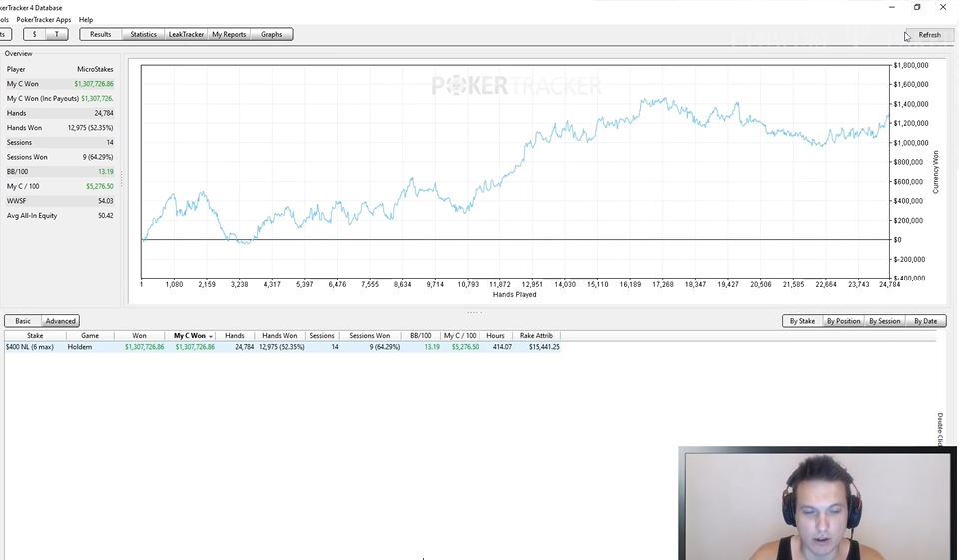Click the Sessions Won overview row
This screenshot has height=560, width=959.
[x=60, y=157]
